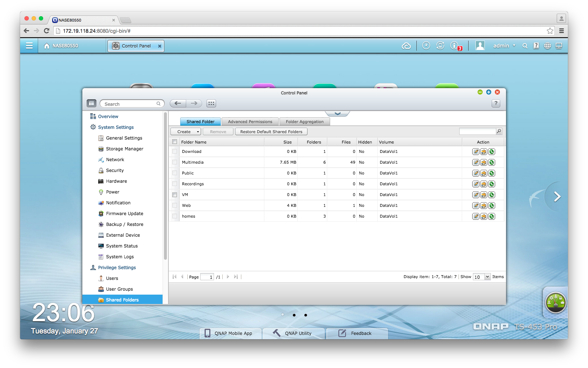Check the Multimedia folder checkbox
The width and height of the screenshot is (588, 368).
[x=175, y=162]
